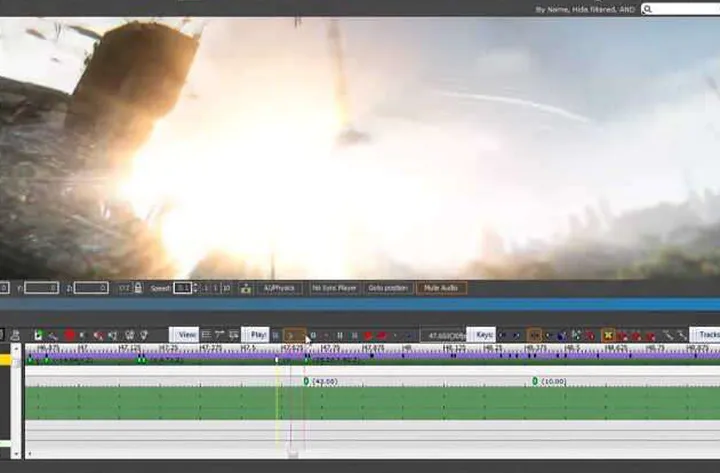
Task: Toggle the Mute Audio button
Action: coord(441,288)
